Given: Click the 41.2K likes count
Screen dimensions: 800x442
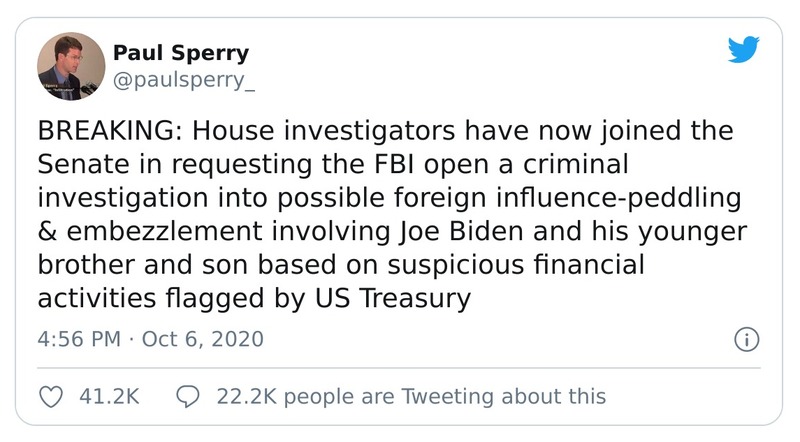Looking at the screenshot, I should coord(109,396).
